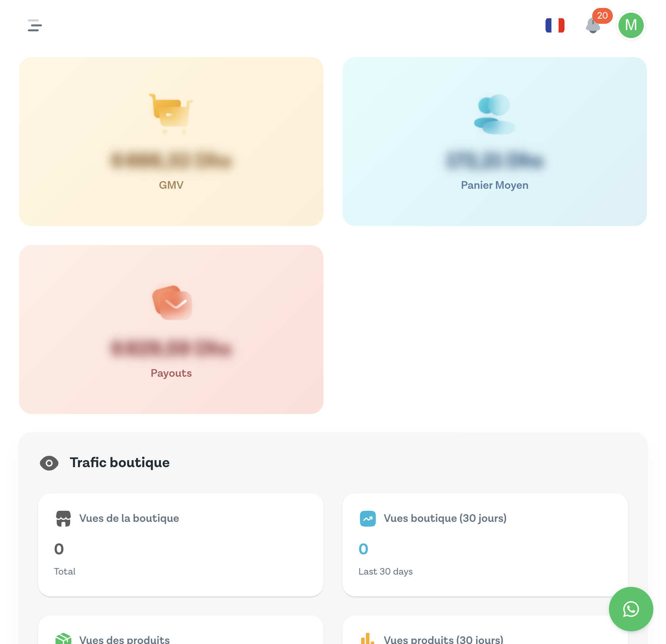Select the Payouts card label

[171, 373]
